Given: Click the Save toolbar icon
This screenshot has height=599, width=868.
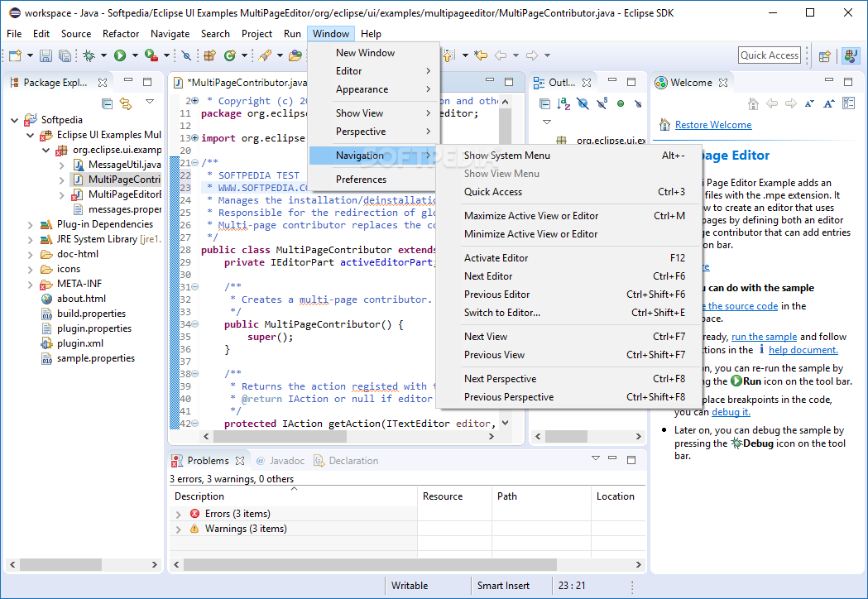Looking at the screenshot, I should [46, 55].
